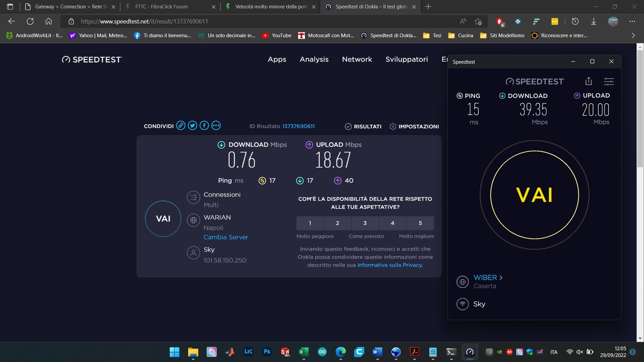Start website test with VAI button
644x362 pixels.
pyautogui.click(x=163, y=219)
